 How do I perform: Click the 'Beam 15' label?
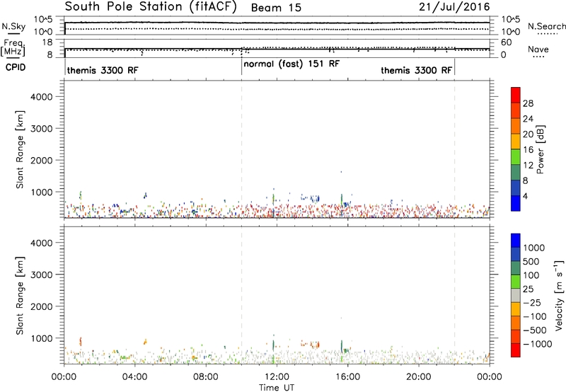click(276, 8)
